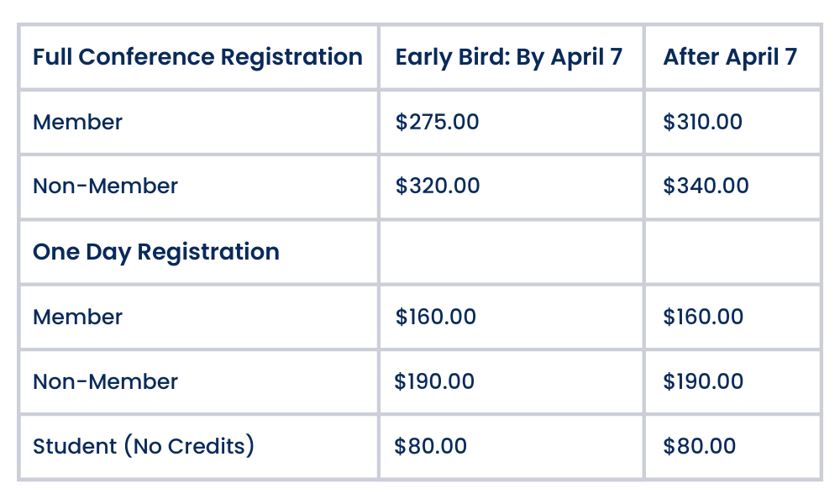Click the early bird $160.00 price
This screenshot has height=504, width=840.
[x=435, y=317]
